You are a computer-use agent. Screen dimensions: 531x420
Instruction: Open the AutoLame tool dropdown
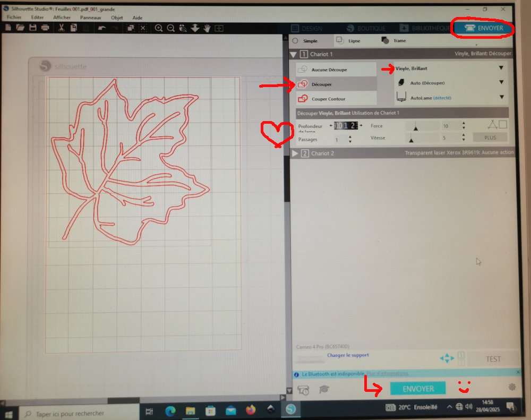[501, 97]
